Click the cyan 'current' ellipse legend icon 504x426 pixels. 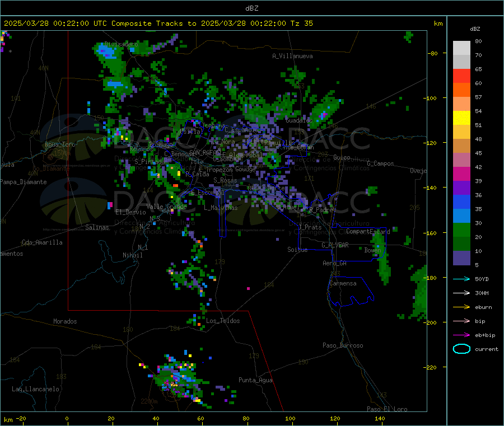(x=461, y=349)
